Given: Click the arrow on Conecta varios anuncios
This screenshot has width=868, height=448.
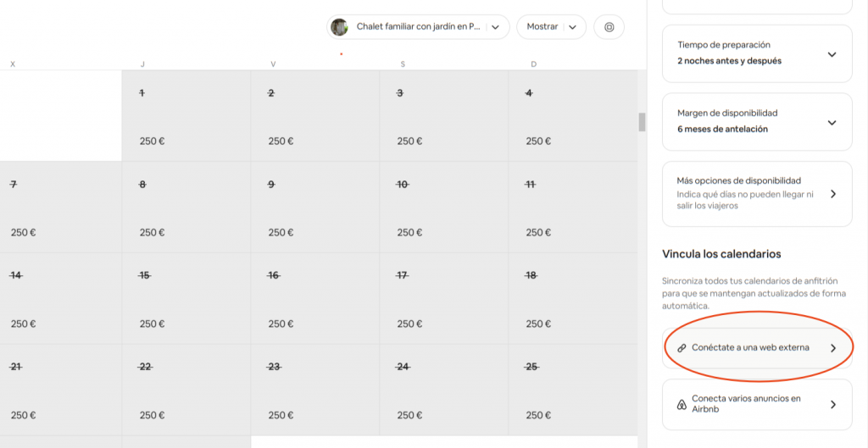Looking at the screenshot, I should (x=832, y=405).
